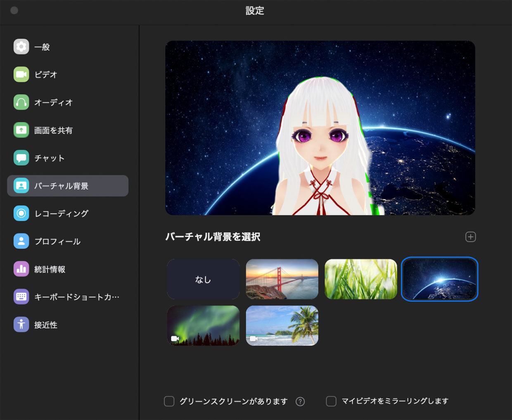Click the バーチャル背景 sidebar icon
This screenshot has width=512, height=420.
(x=21, y=185)
